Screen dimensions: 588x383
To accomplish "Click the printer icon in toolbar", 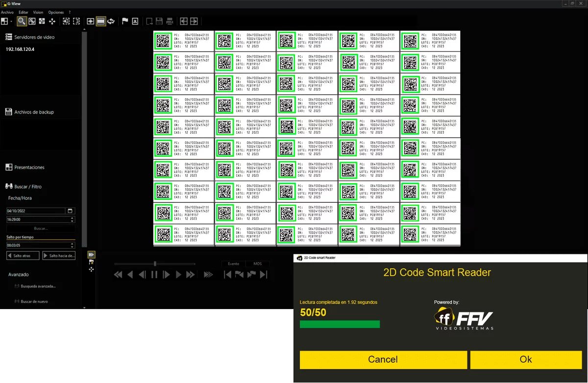I will (x=170, y=21).
